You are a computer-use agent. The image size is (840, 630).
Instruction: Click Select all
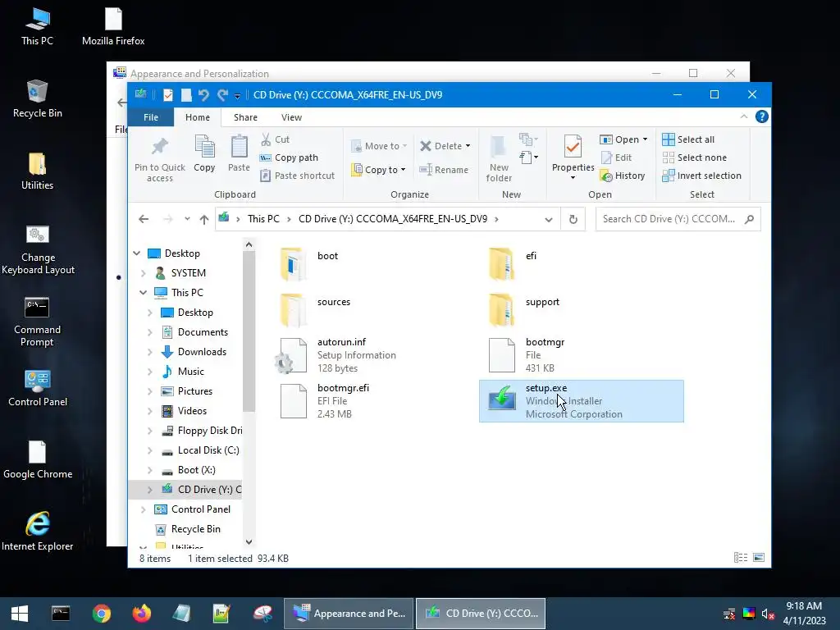[688, 139]
